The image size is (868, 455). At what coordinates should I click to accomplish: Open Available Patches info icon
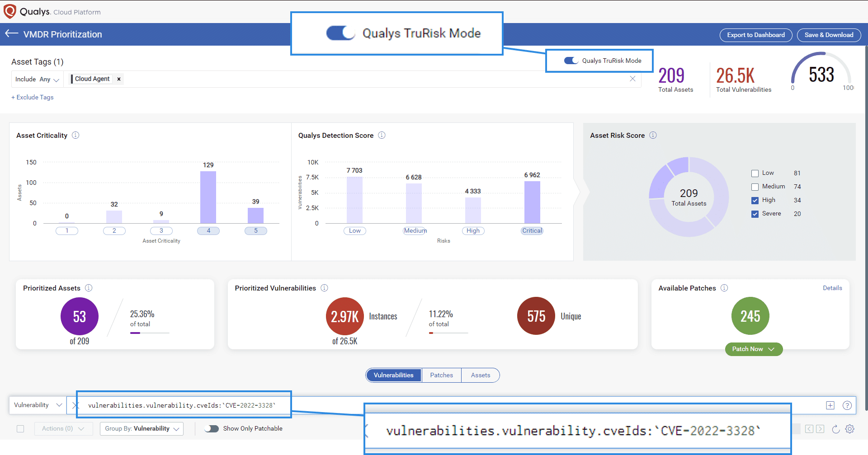coord(724,288)
